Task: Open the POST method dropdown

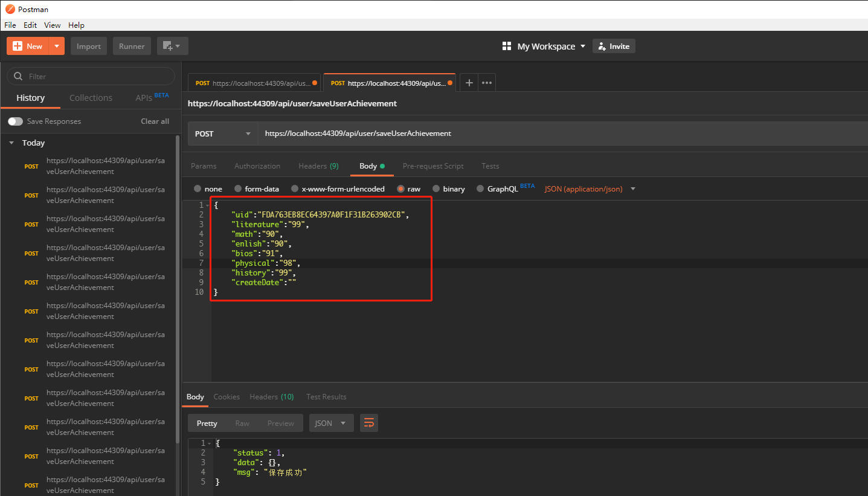Action: [x=222, y=134]
